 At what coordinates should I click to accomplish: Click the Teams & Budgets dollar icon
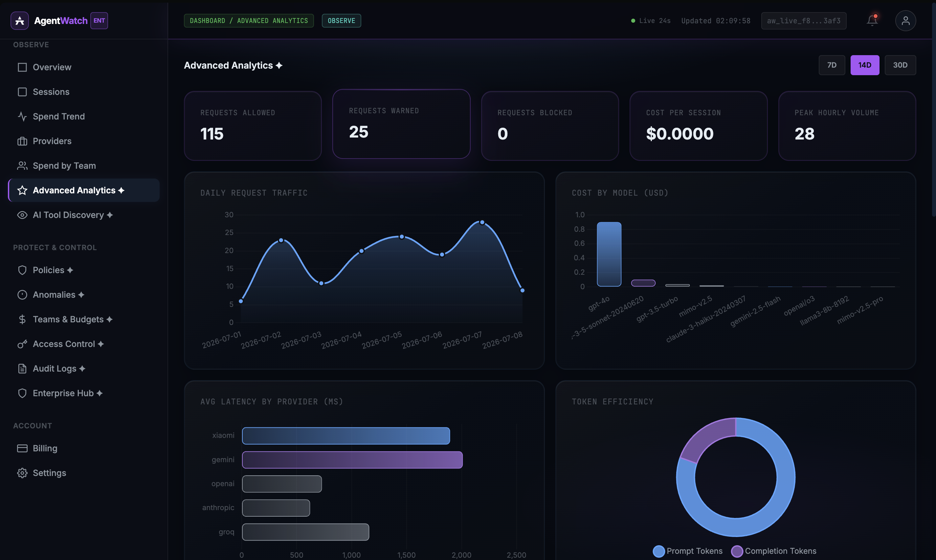(x=22, y=319)
